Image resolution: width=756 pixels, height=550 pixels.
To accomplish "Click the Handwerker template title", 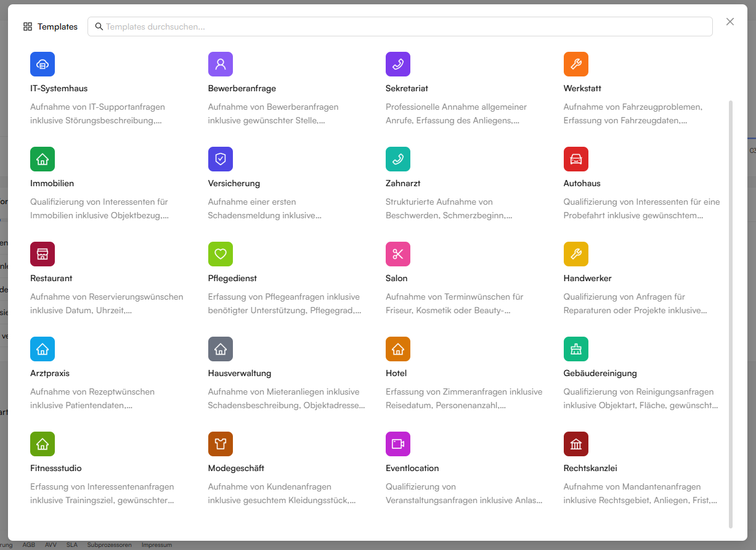I will [x=588, y=278].
